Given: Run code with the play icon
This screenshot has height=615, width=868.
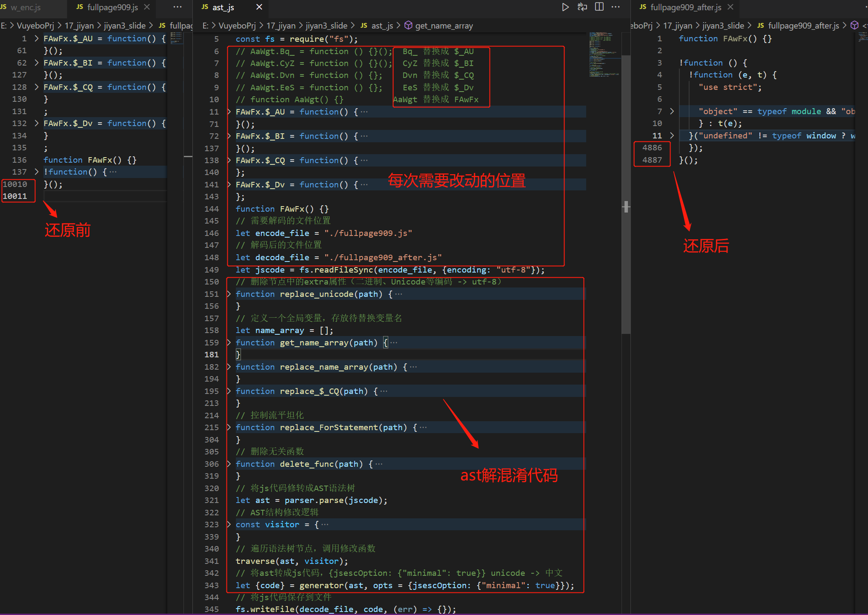Looking at the screenshot, I should pyautogui.click(x=565, y=7).
